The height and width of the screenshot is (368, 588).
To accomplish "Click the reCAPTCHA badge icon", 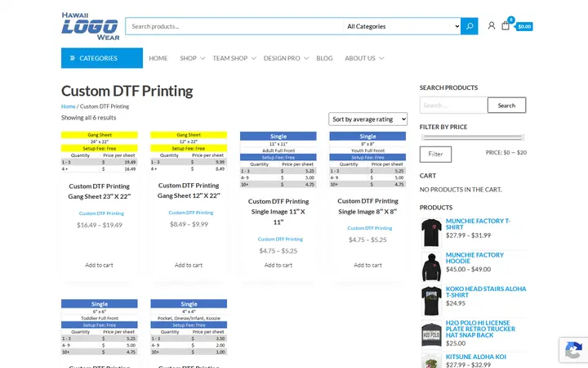I will 573,350.
